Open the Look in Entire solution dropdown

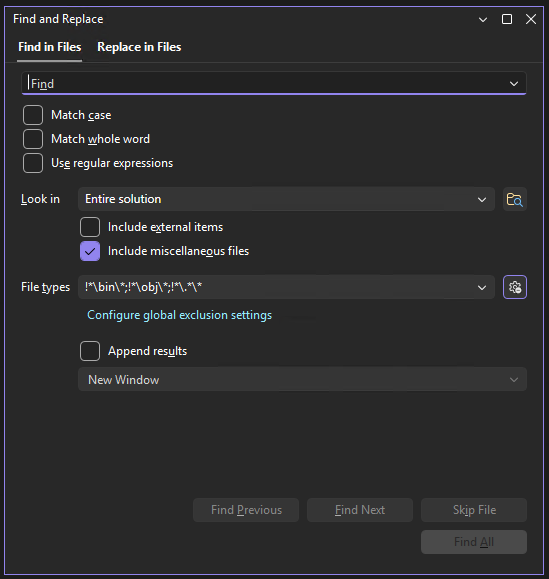[286, 199]
